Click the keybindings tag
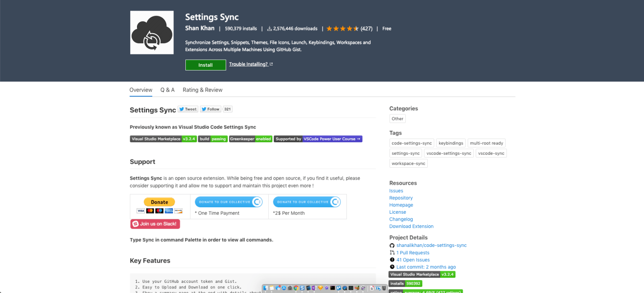 click(x=451, y=143)
